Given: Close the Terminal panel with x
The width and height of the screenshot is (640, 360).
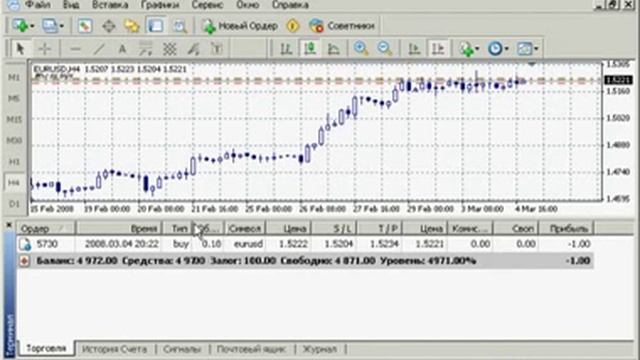Looking at the screenshot, I should coord(9,225).
